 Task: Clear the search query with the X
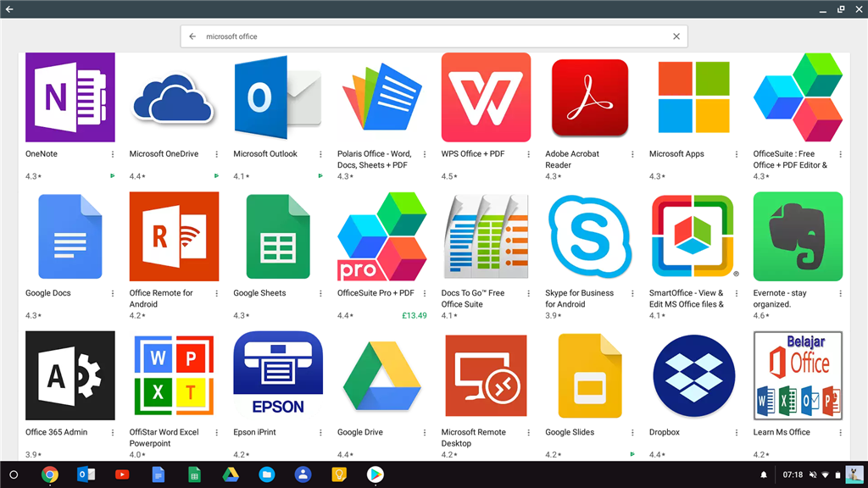coord(676,36)
